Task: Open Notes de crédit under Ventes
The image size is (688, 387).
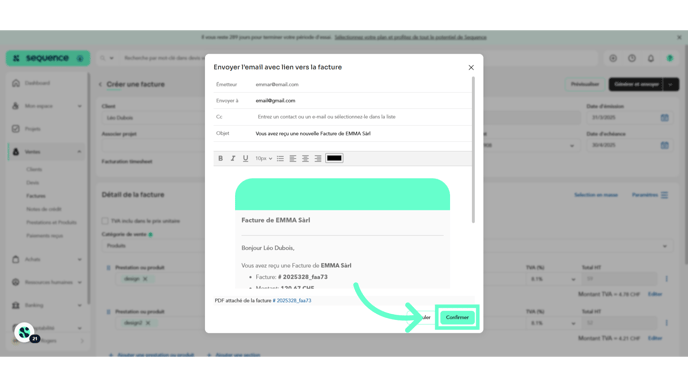Action: point(44,209)
